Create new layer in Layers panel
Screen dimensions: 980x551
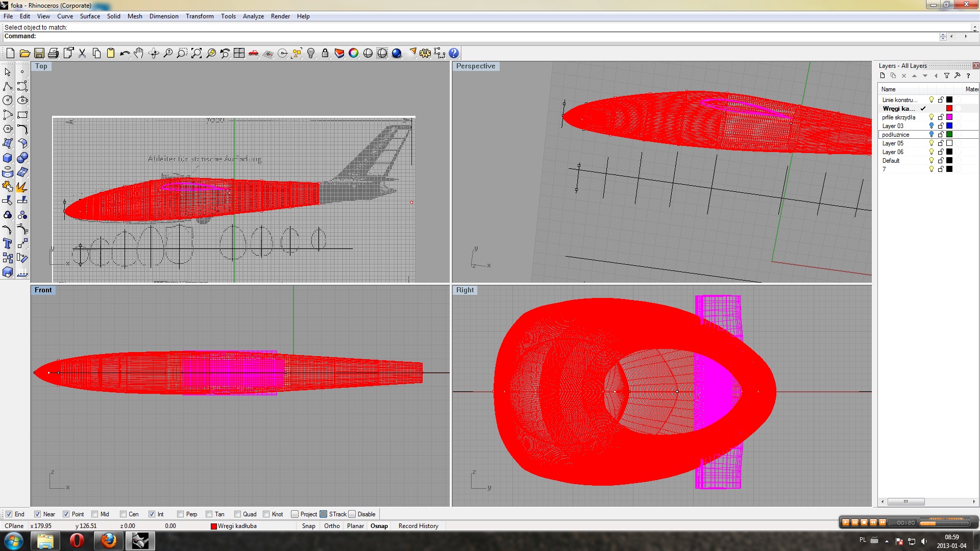(x=883, y=76)
